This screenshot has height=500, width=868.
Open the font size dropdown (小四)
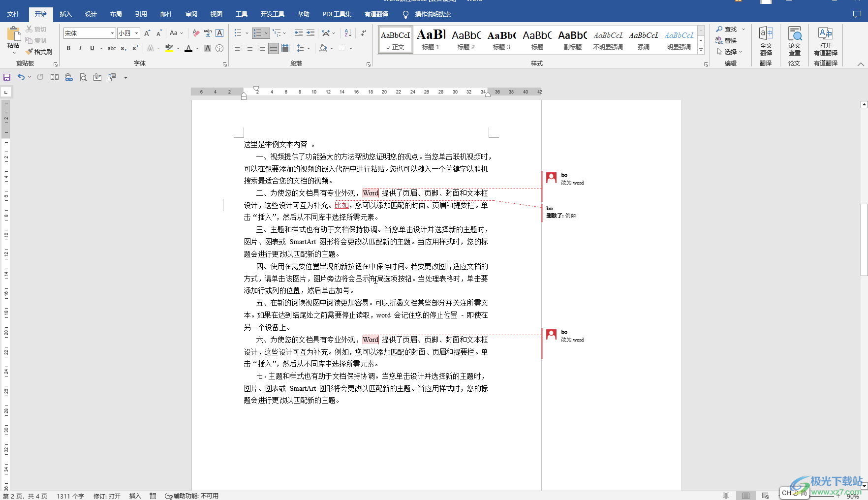[x=136, y=33]
